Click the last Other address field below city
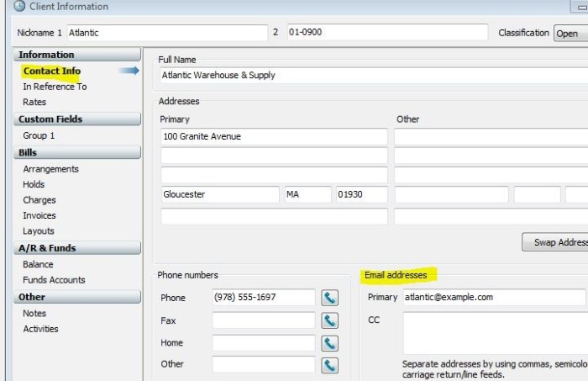 pos(491,217)
